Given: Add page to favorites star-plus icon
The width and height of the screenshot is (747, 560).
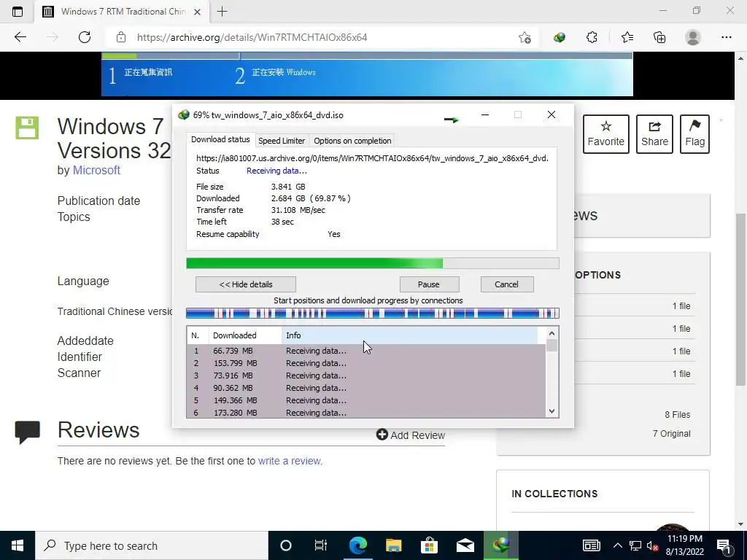Looking at the screenshot, I should [525, 37].
